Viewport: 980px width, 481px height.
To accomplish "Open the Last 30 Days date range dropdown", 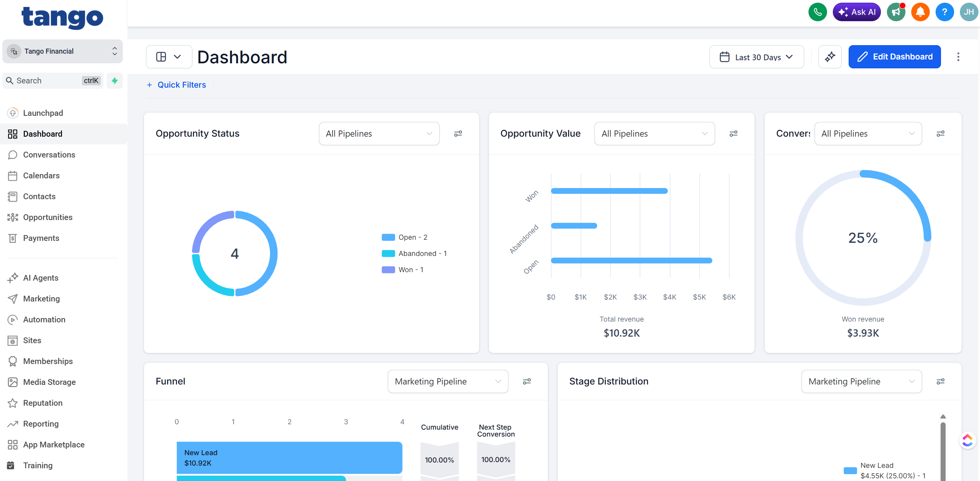I will pos(756,57).
